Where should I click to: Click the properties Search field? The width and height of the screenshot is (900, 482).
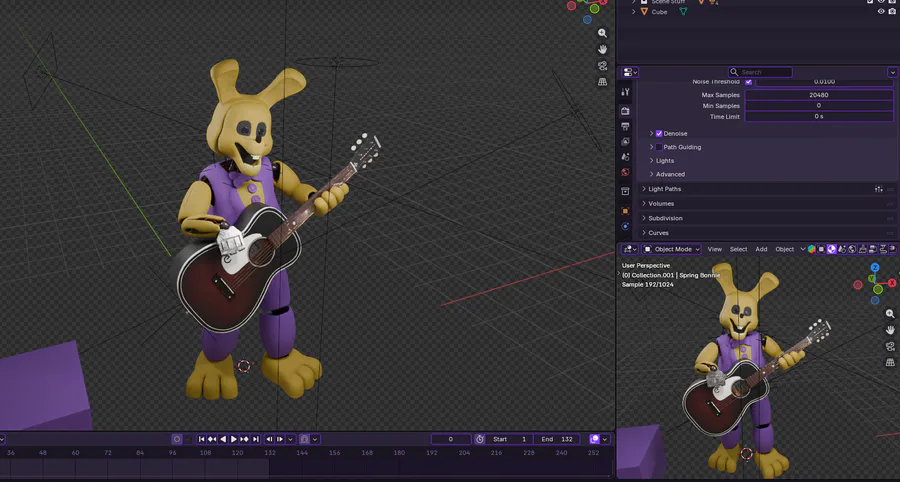(x=760, y=72)
